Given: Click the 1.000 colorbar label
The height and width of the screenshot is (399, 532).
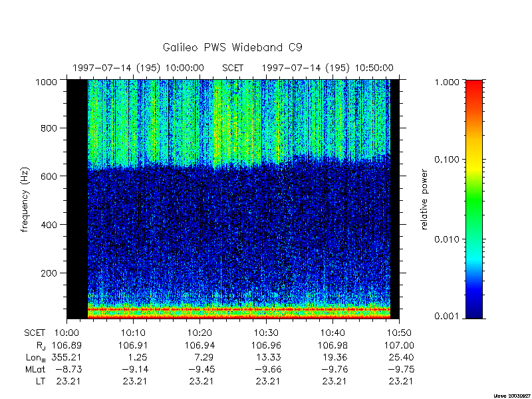Looking at the screenshot, I should pyautogui.click(x=447, y=82).
